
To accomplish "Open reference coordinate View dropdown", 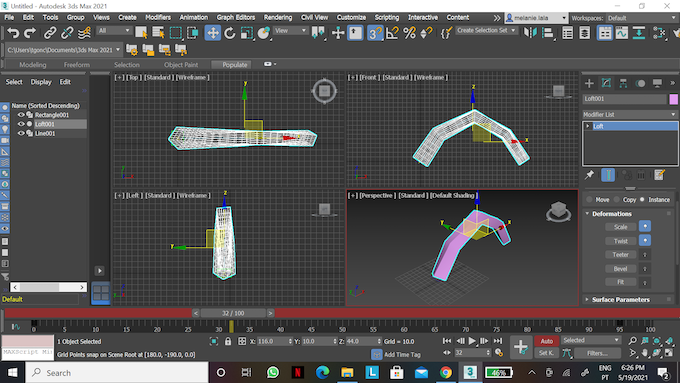I will click(x=290, y=31).
